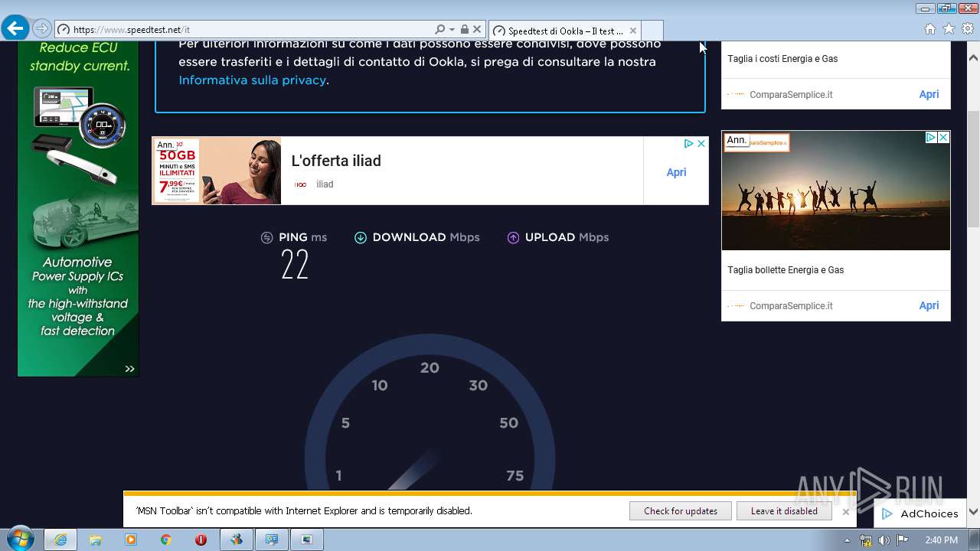Open the browser Home icon

pos(929,29)
